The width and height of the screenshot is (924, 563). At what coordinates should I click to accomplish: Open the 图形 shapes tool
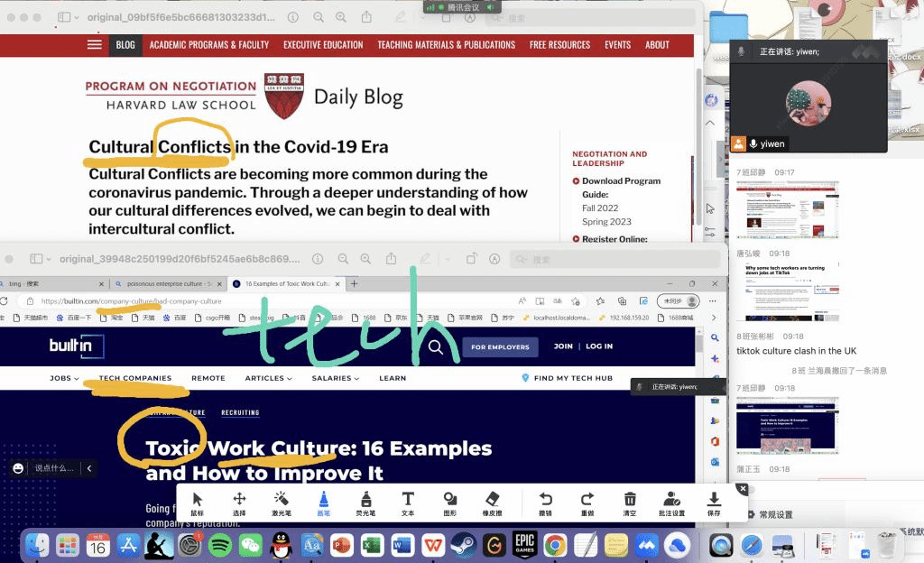450,504
